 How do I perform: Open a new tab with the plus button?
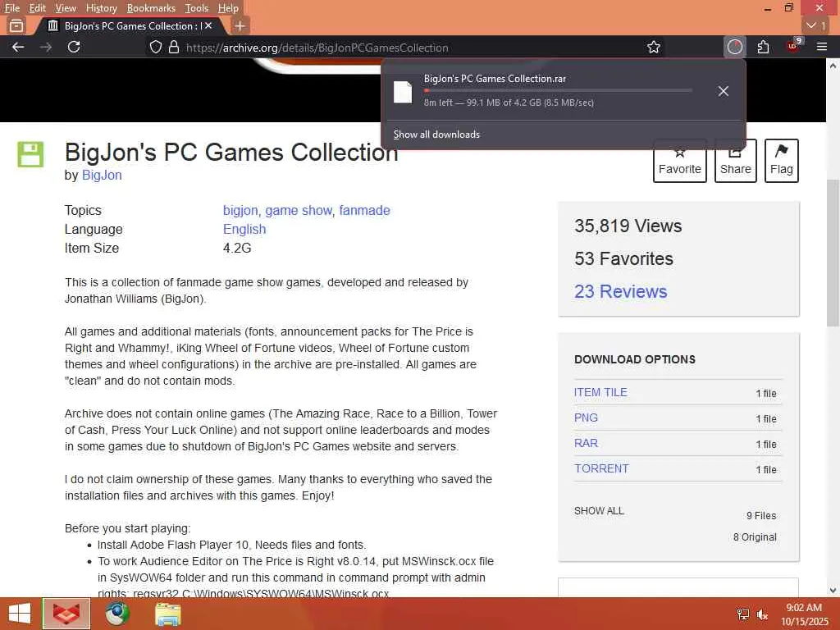tap(240, 25)
